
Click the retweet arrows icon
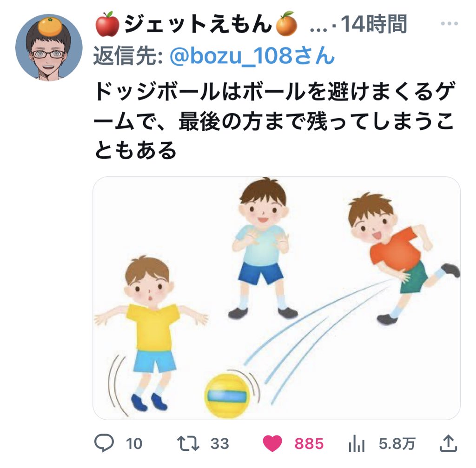(188, 443)
